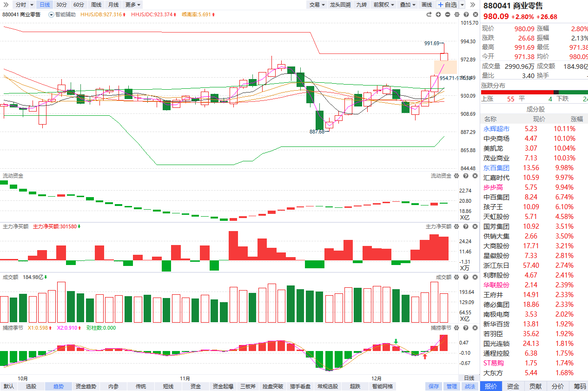588x391 pixels.
Task: Open settings gear for 流动资金 indicator panel
Action: [x=456, y=176]
